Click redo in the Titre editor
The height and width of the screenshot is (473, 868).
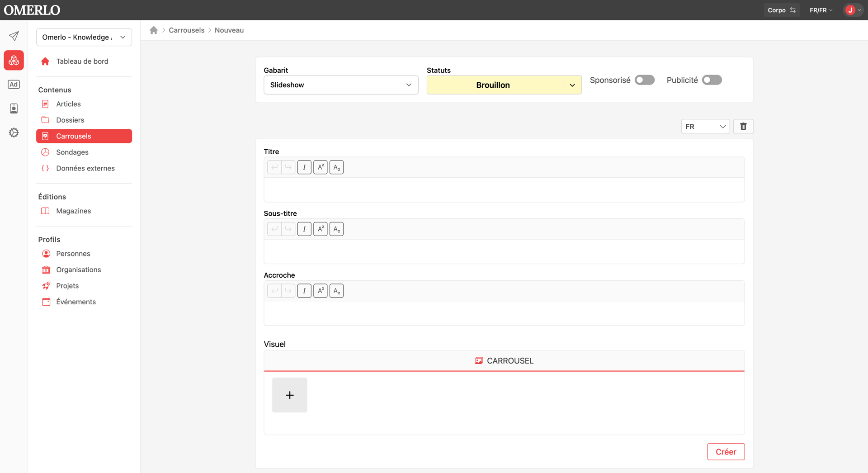(288, 167)
